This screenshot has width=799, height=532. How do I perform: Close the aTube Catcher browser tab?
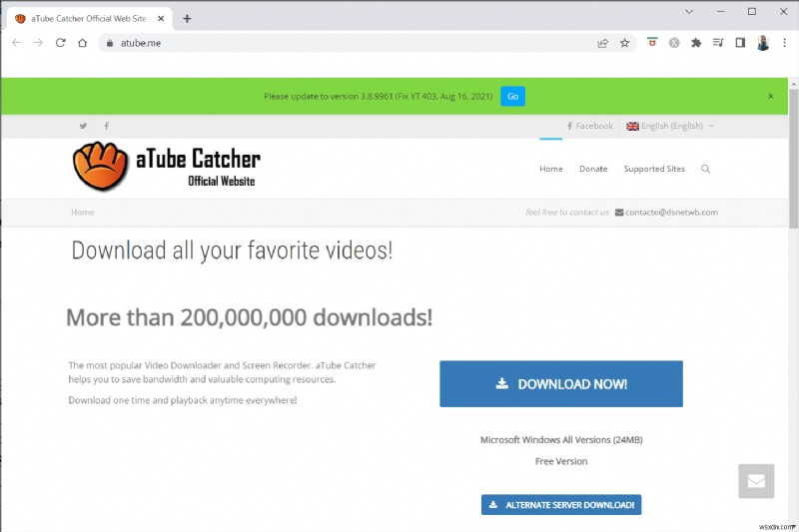pos(161,18)
